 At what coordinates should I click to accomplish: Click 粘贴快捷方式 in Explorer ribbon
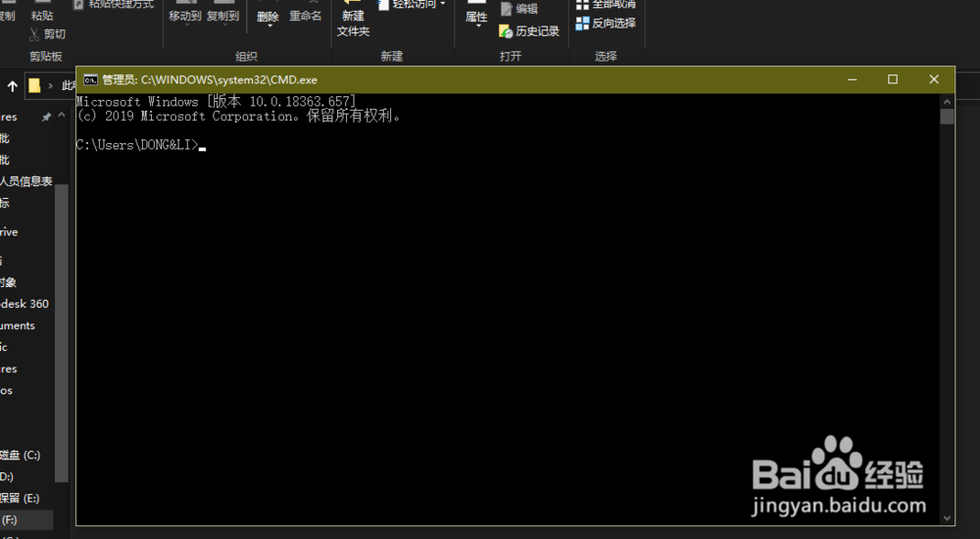(x=114, y=4)
